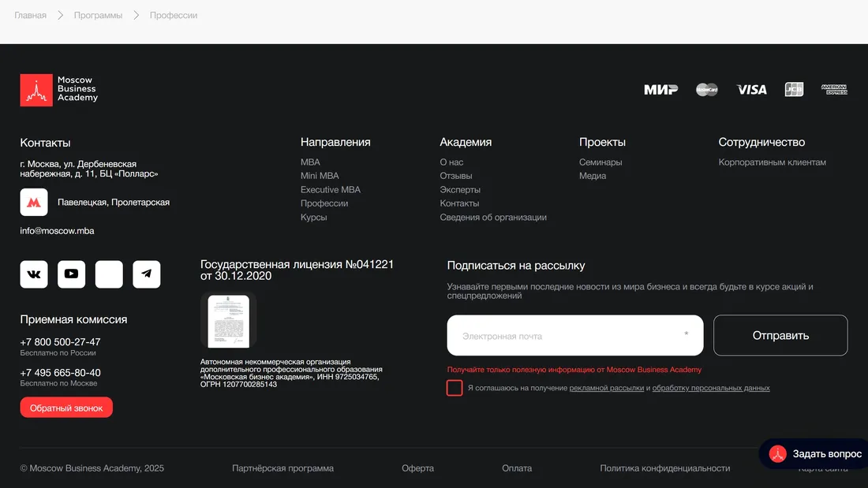Open the Executive MBA link
The height and width of the screenshot is (488, 868).
click(x=330, y=189)
